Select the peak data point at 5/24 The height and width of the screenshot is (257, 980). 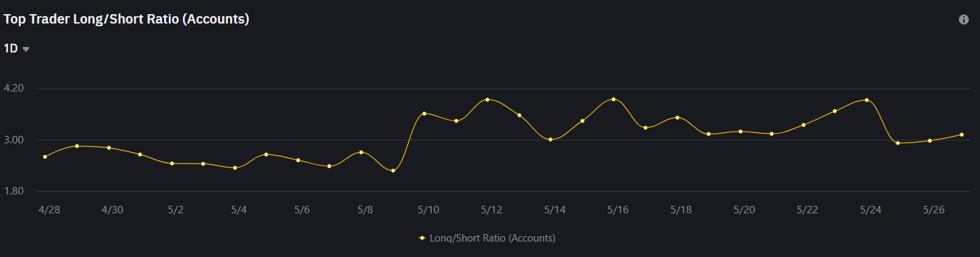point(866,100)
